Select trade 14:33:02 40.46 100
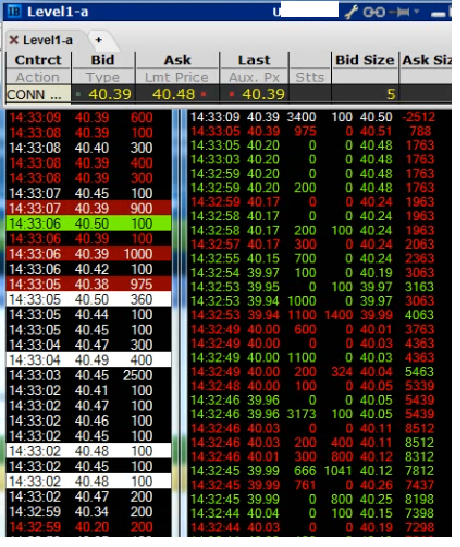Screen dimensions: 460x547 [89, 420]
